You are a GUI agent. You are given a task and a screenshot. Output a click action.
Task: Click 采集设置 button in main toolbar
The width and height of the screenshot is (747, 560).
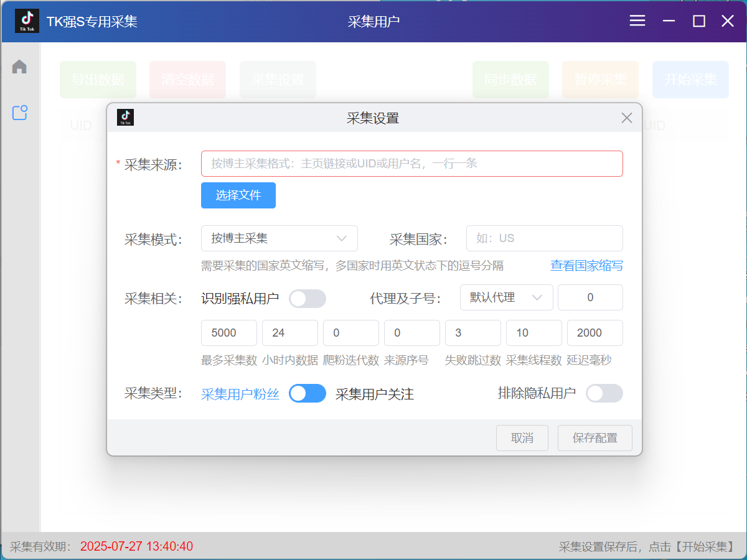coord(278,80)
